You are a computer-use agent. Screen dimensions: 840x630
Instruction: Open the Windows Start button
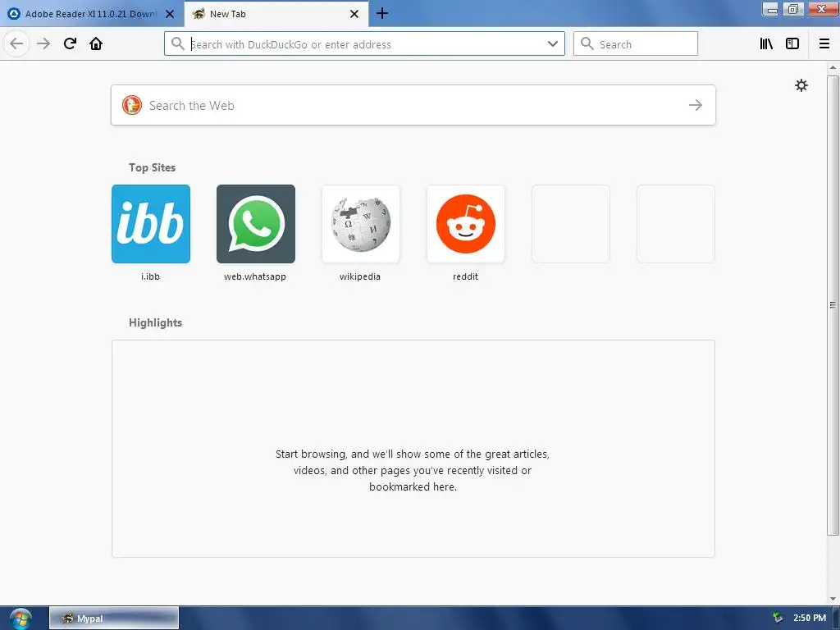coord(21,619)
